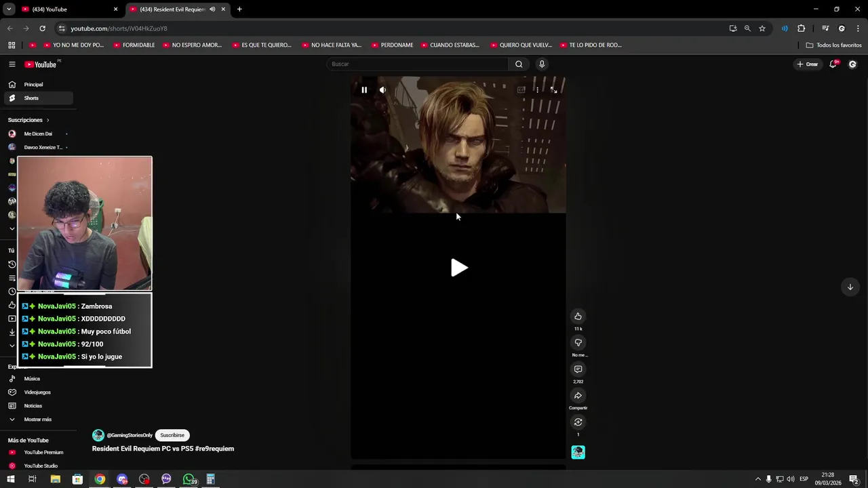Remix the Short with remix icon
The image size is (868, 488).
[578, 422]
